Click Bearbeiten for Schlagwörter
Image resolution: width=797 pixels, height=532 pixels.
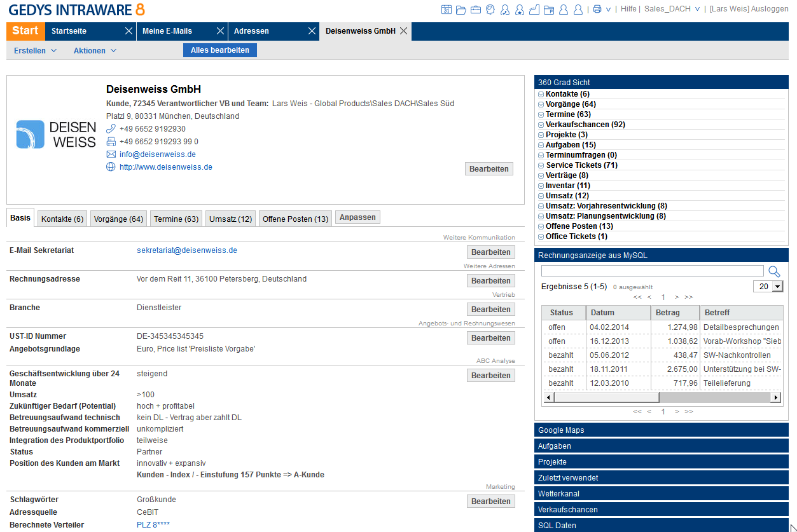(x=491, y=501)
